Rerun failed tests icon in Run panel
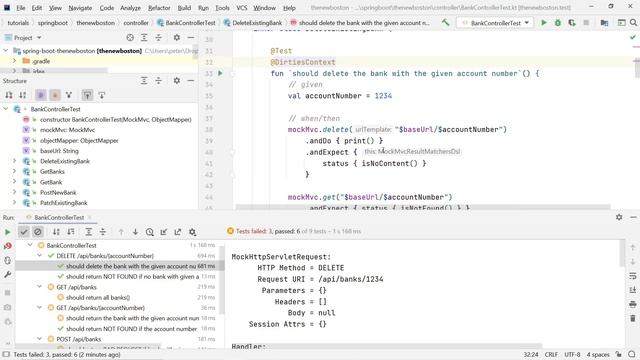Viewport: 640px width, 360px height. pos(7,246)
